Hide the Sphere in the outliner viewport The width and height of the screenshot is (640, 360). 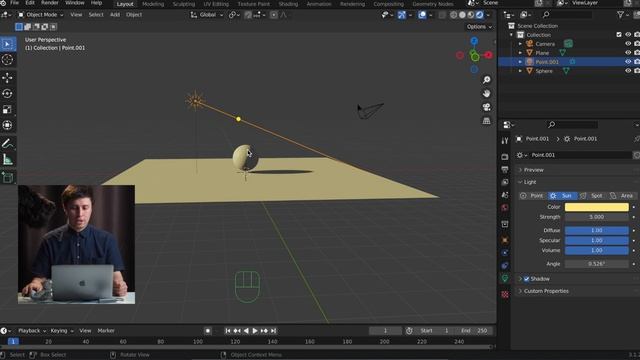pos(628,71)
